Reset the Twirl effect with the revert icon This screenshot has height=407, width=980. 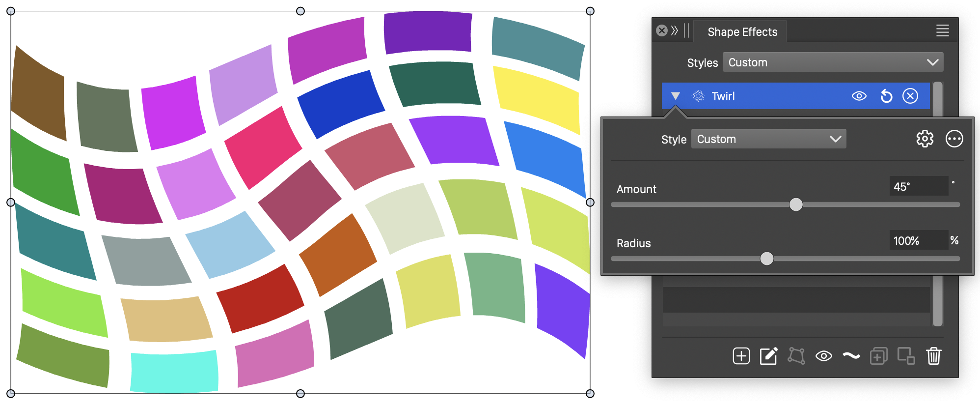[886, 96]
